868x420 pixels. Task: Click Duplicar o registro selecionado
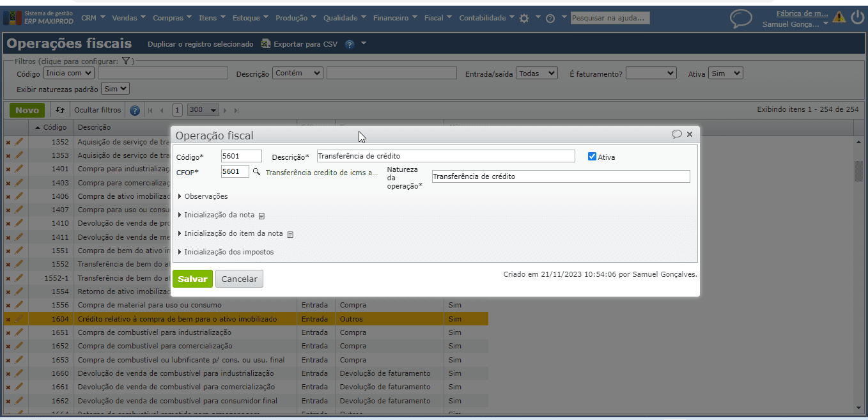point(201,44)
